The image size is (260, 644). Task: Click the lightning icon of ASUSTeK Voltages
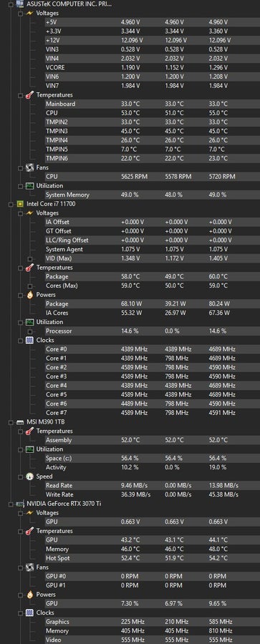(x=29, y=13)
